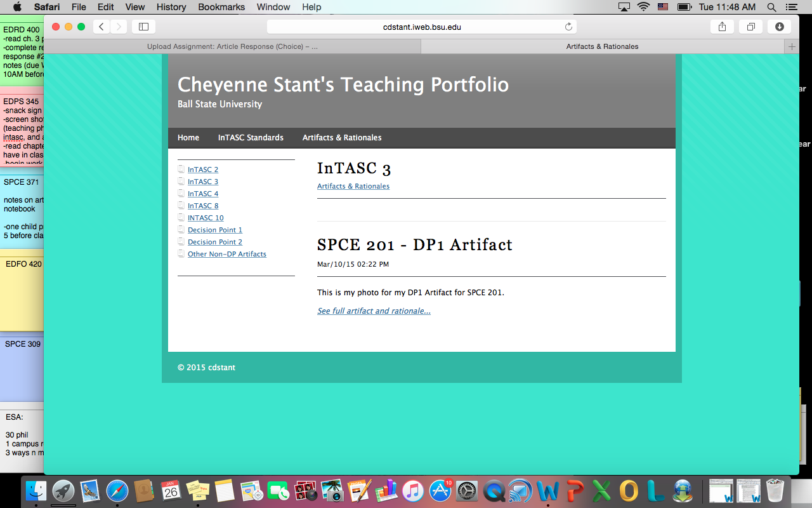Open the Downloads button in Safari
The width and height of the screenshot is (812, 508).
pos(779,27)
